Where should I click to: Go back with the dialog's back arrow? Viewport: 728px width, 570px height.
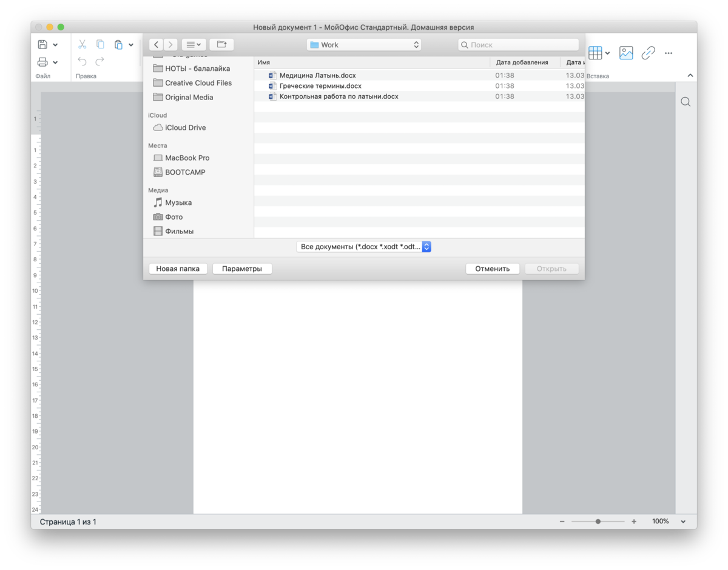[157, 44]
